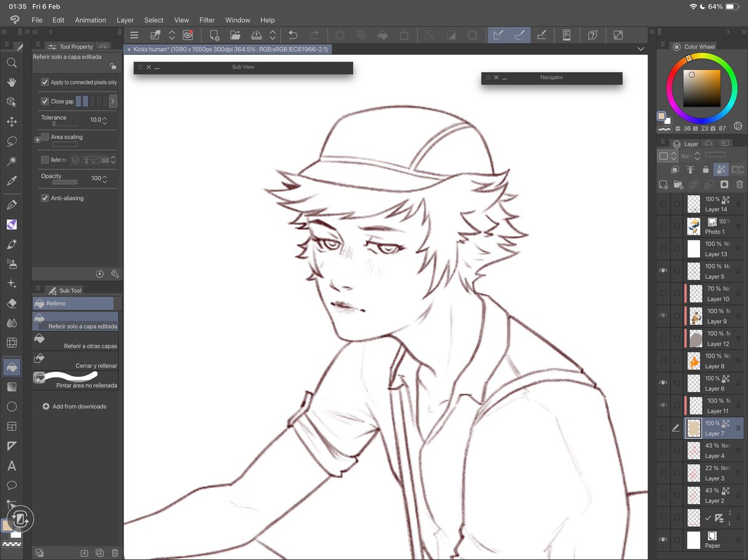Viewport: 748px width, 560px height.
Task: Select the Zoom magnifier tool
Action: pos(12,62)
